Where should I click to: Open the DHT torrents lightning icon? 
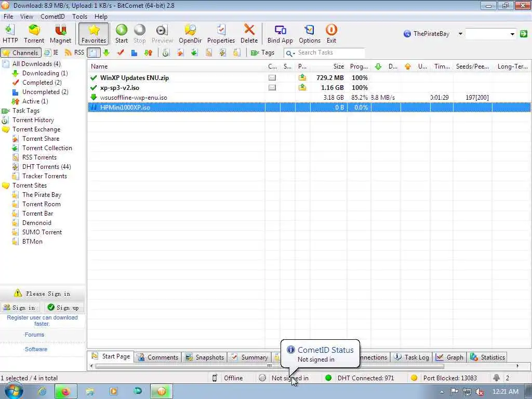point(222,52)
